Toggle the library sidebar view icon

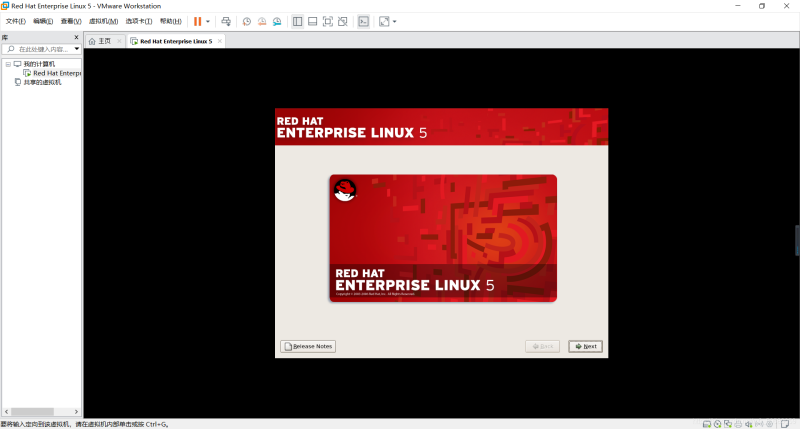[297, 21]
